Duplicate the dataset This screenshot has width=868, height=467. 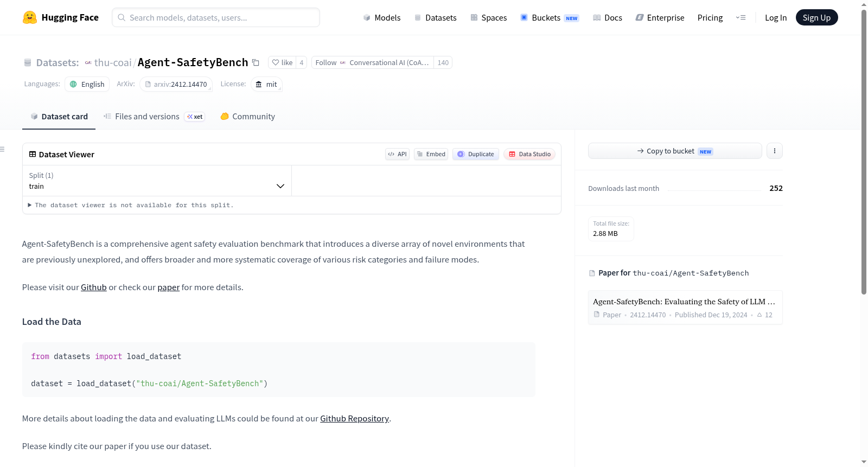476,154
